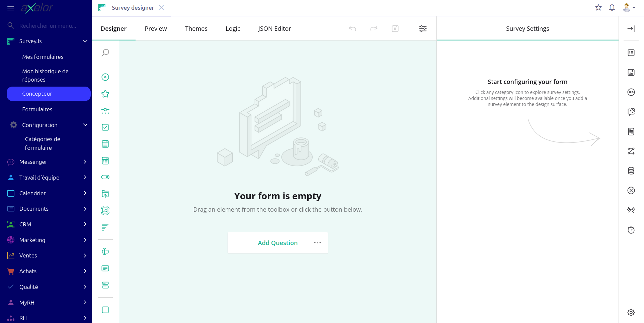Select the Ranking toolbox icon
The width and height of the screenshot is (644, 323).
105,227
